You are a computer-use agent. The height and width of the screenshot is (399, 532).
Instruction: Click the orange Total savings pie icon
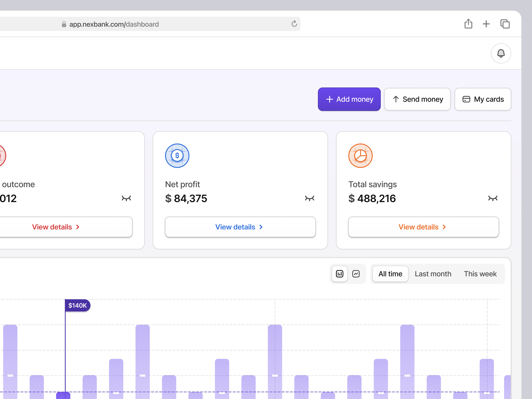360,156
